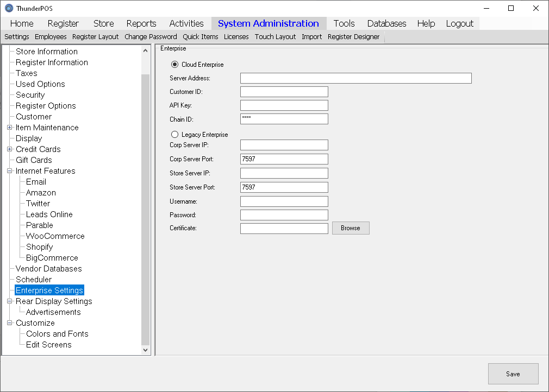Screen dimensions: 549x392
Task: Browse for a certificate file
Action: pos(351,228)
